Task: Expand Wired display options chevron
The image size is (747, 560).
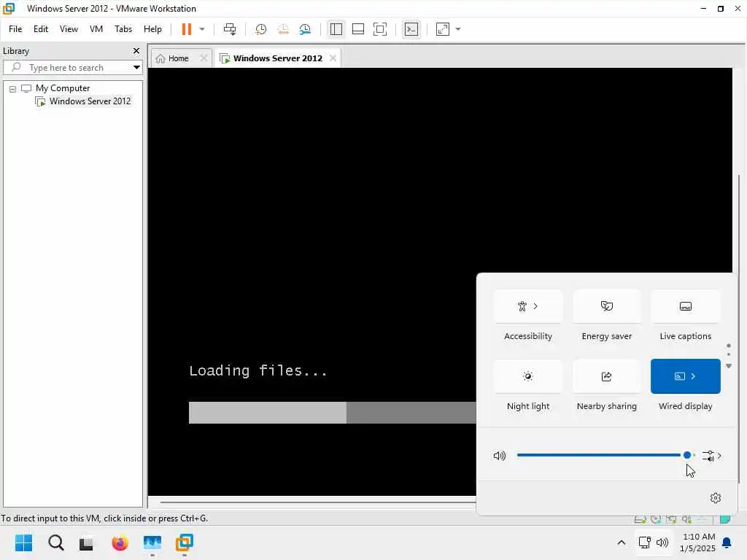Action: click(693, 376)
